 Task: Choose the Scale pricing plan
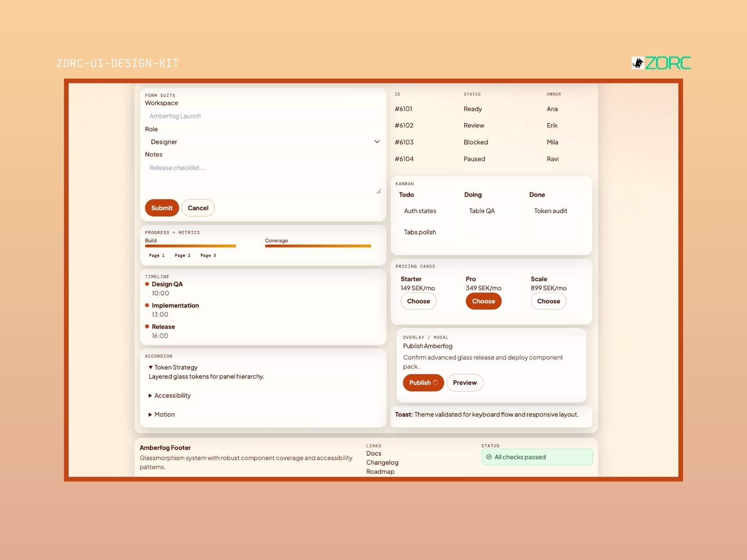(x=549, y=301)
